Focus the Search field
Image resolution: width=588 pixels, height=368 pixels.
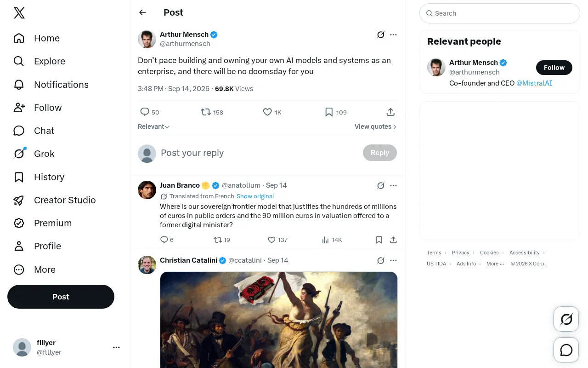click(500, 13)
